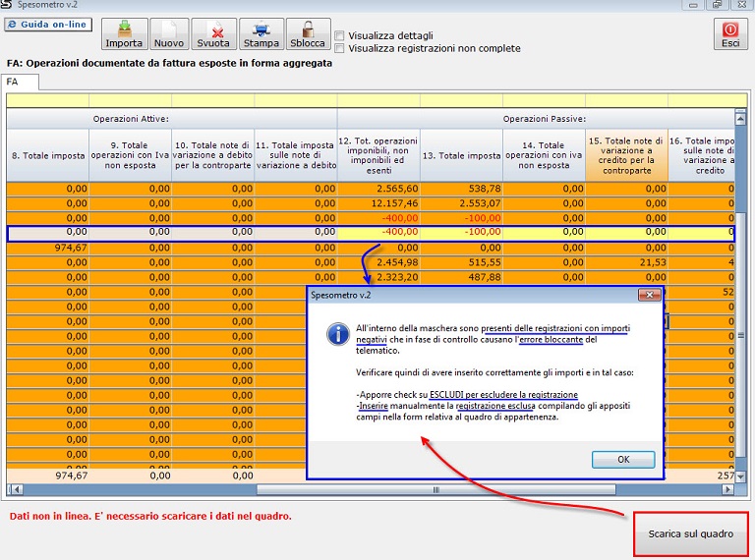Click the cell with value 21,53
Viewport: 755px width, 560px height.
pos(626,262)
